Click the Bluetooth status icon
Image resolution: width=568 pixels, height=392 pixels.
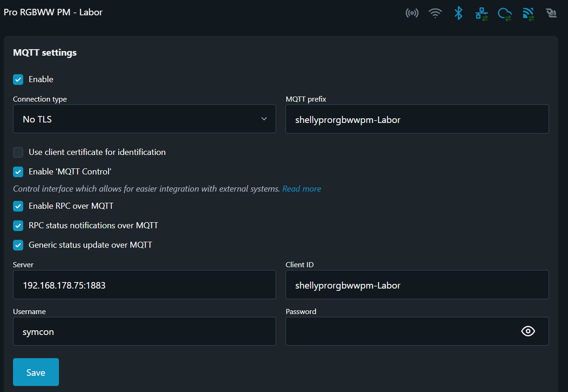click(458, 13)
